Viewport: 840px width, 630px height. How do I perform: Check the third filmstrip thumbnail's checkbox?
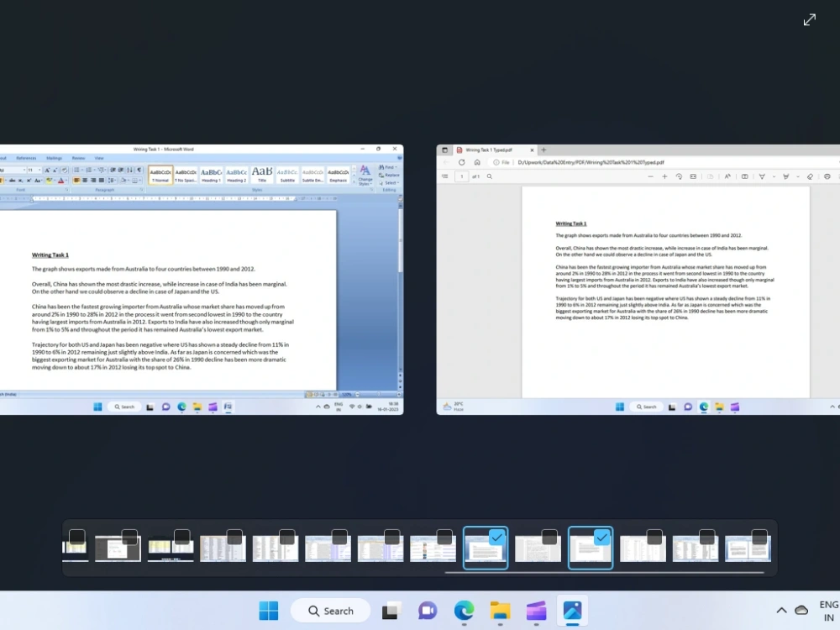click(181, 538)
